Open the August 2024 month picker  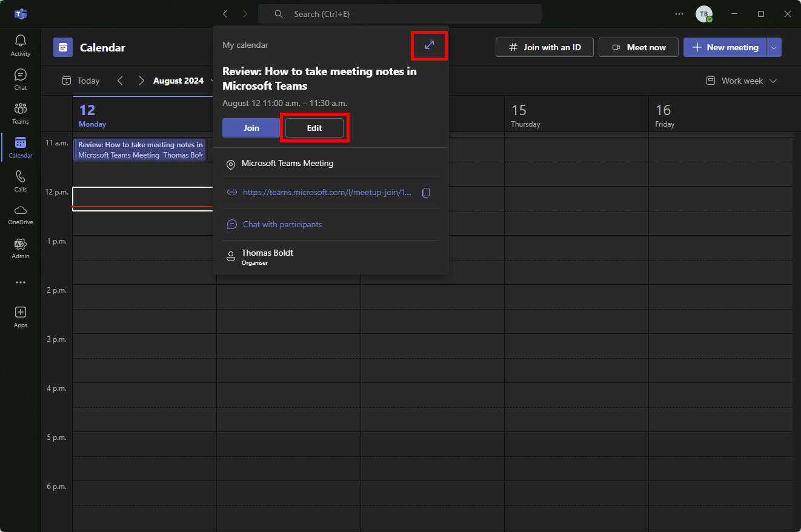(183, 81)
